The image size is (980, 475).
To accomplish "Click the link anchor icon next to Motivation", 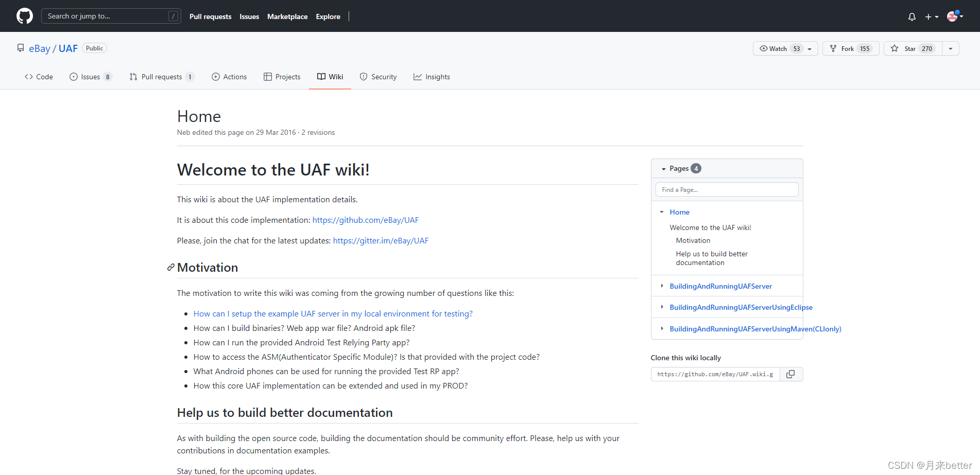I will click(x=170, y=268).
